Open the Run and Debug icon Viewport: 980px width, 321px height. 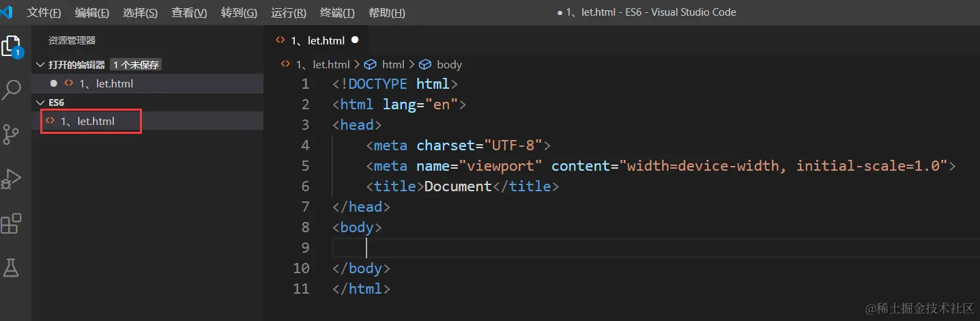11,179
